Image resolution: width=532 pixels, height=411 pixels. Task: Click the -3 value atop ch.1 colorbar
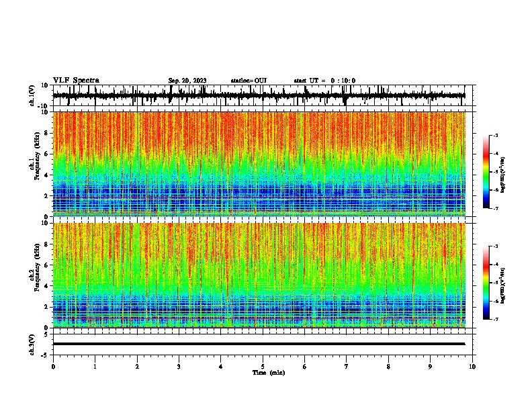click(495, 135)
